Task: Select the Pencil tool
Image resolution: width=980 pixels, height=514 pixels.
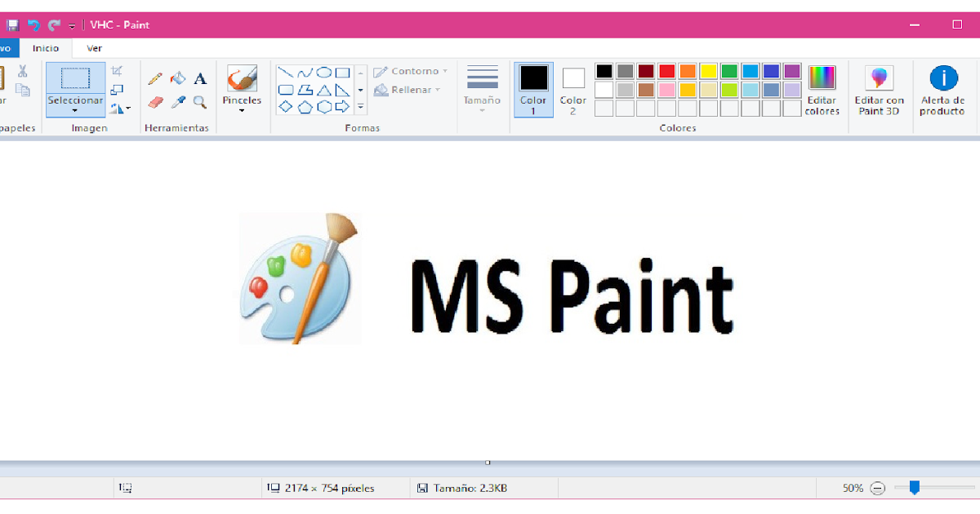Action: [x=155, y=79]
